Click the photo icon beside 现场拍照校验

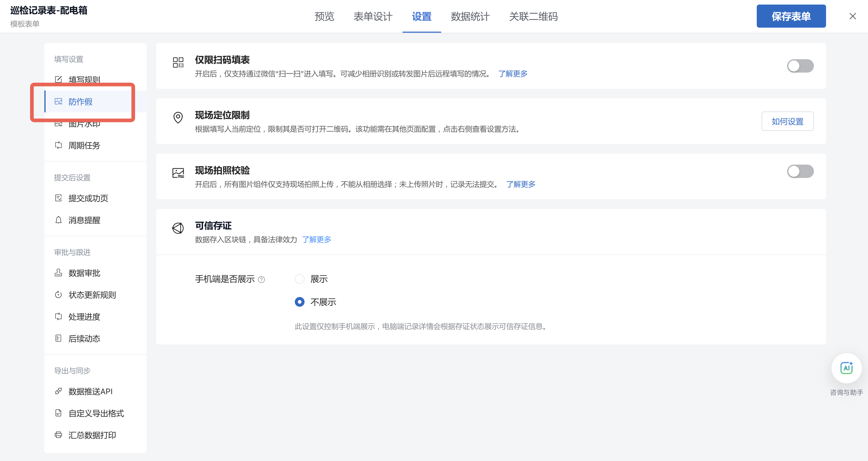(x=178, y=173)
